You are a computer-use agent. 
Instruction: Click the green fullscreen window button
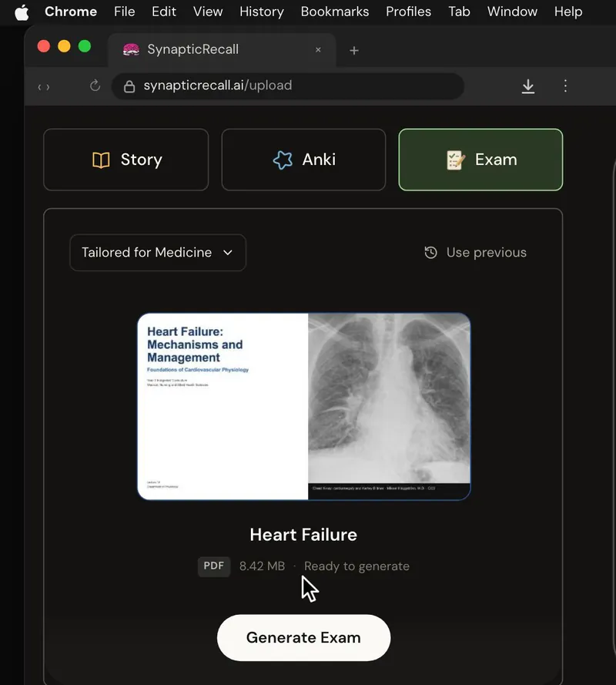click(x=85, y=46)
